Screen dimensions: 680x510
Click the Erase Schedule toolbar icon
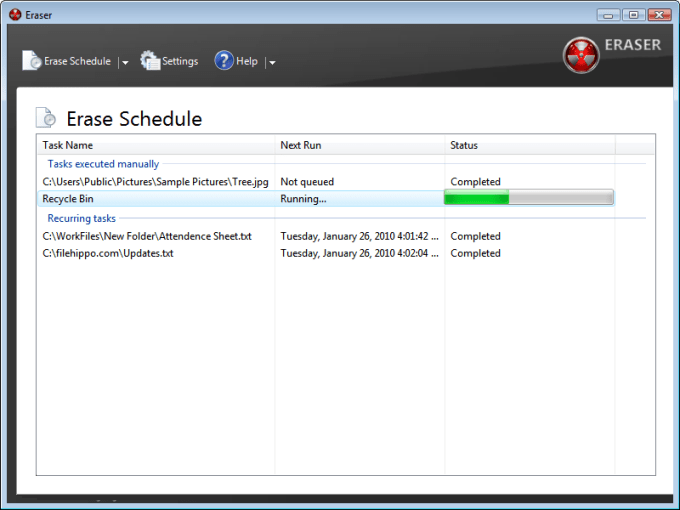(32, 61)
